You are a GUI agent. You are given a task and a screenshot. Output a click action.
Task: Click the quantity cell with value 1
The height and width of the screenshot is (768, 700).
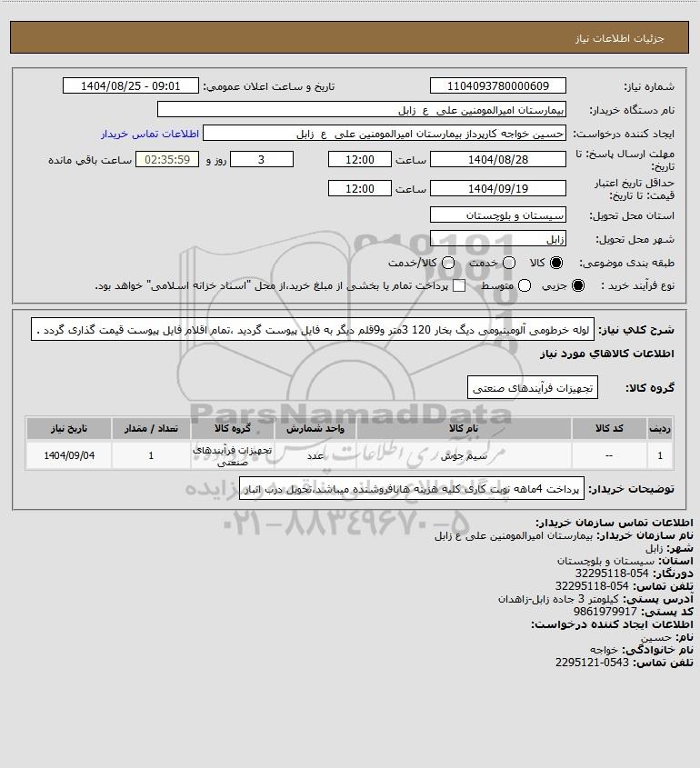151,456
